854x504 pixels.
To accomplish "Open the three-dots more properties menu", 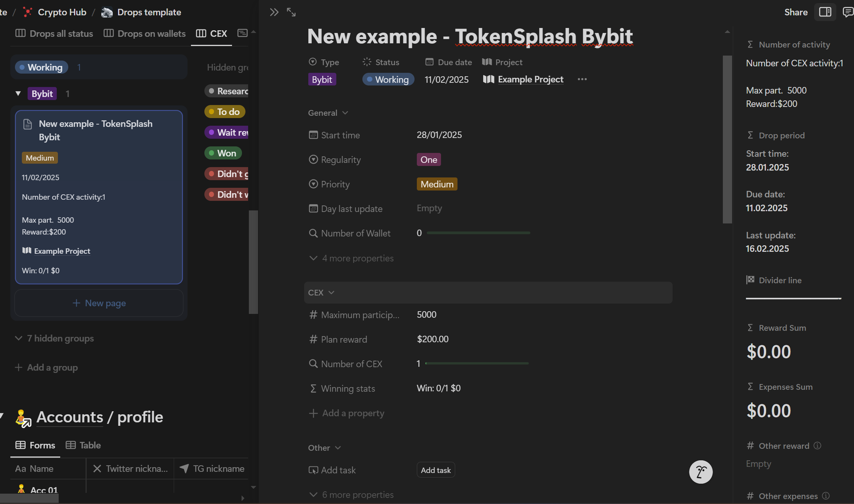I will tap(582, 79).
